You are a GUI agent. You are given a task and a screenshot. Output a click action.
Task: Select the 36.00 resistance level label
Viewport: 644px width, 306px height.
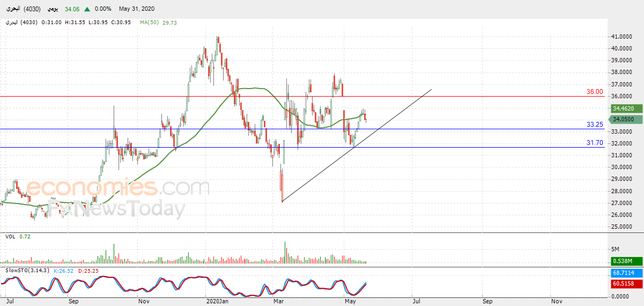click(595, 92)
